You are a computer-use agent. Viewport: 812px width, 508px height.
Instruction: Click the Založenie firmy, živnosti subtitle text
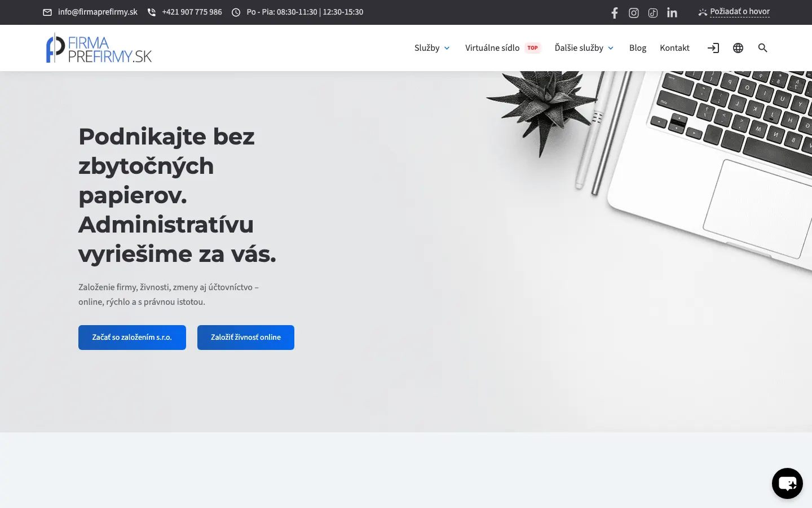pyautogui.click(x=169, y=295)
